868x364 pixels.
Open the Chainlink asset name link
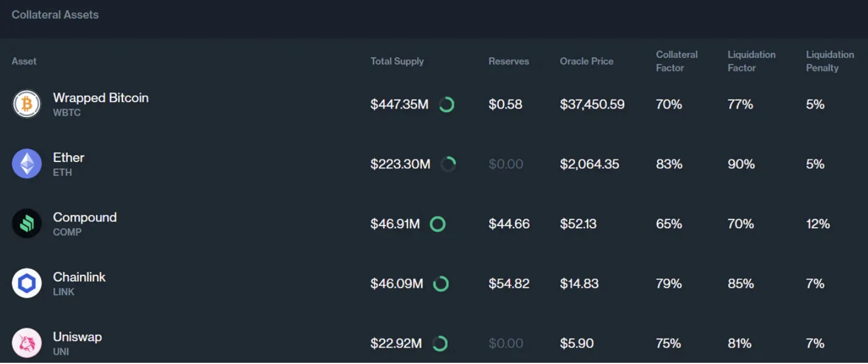click(x=79, y=277)
